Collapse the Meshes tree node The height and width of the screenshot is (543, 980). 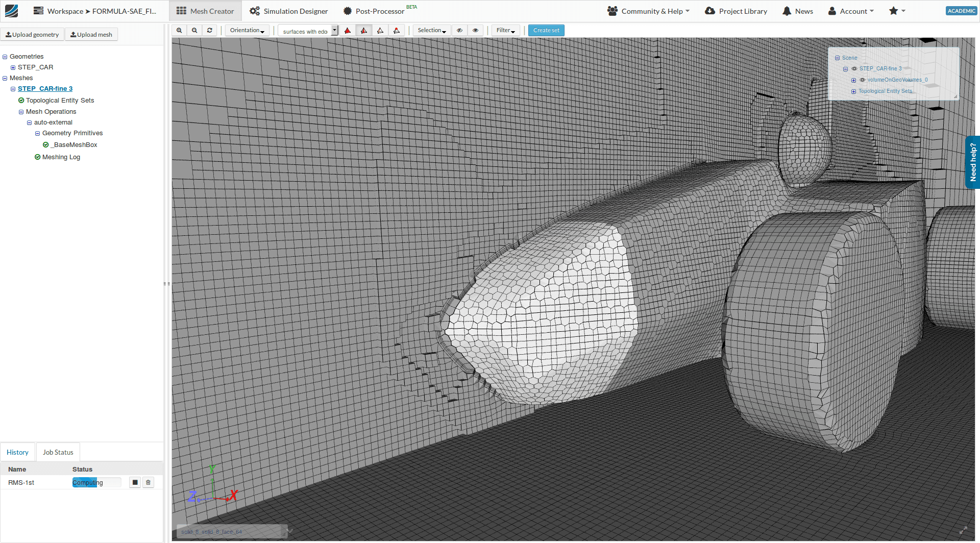tap(5, 79)
